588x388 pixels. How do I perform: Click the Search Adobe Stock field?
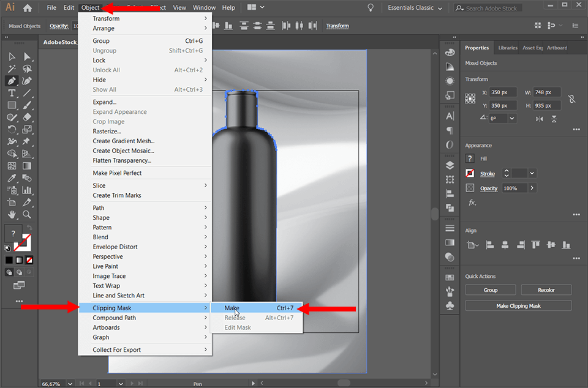[488, 8]
